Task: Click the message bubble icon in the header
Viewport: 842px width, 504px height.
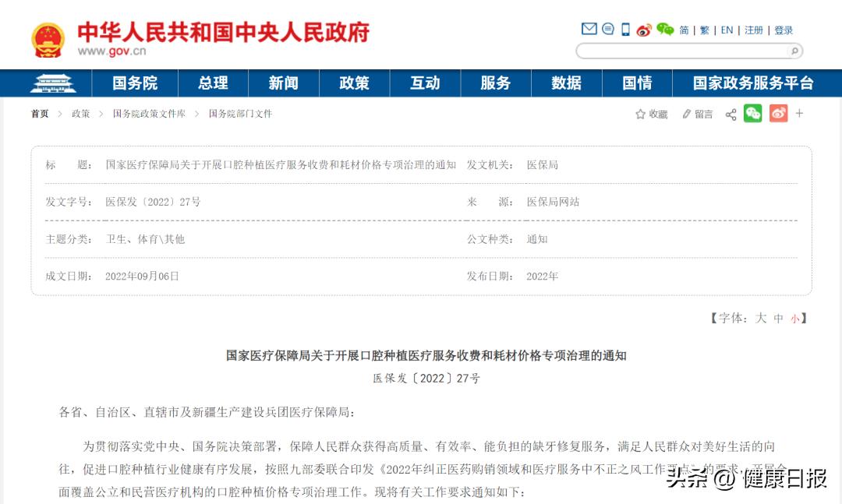Action: tap(607, 29)
